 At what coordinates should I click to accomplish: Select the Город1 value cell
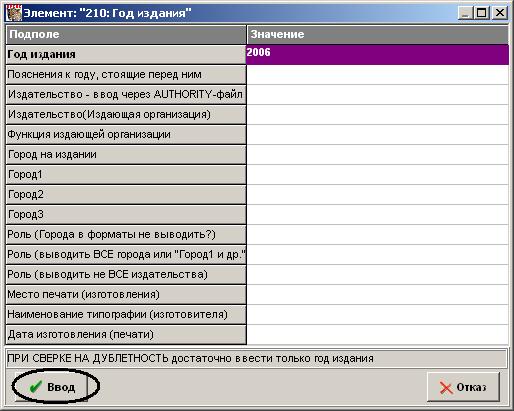[x=377, y=175]
